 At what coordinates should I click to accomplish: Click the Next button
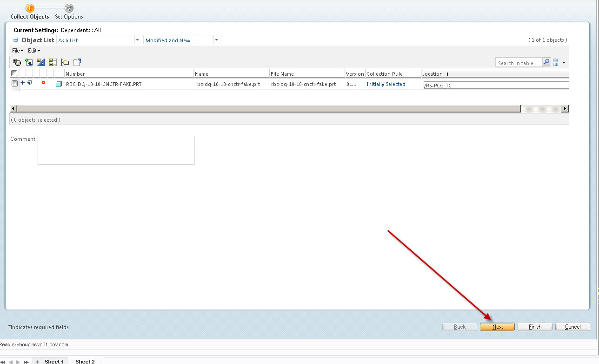497,327
